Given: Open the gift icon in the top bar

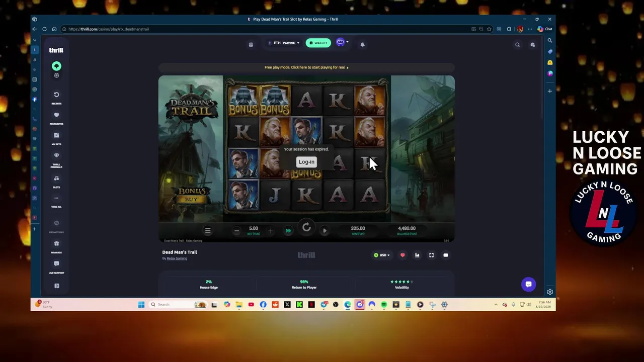Looking at the screenshot, I should tap(251, 44).
